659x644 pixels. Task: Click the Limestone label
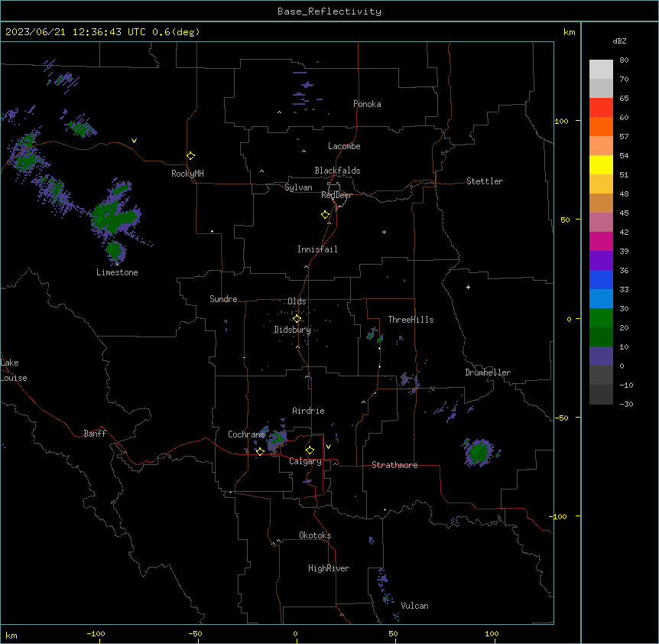(x=117, y=272)
